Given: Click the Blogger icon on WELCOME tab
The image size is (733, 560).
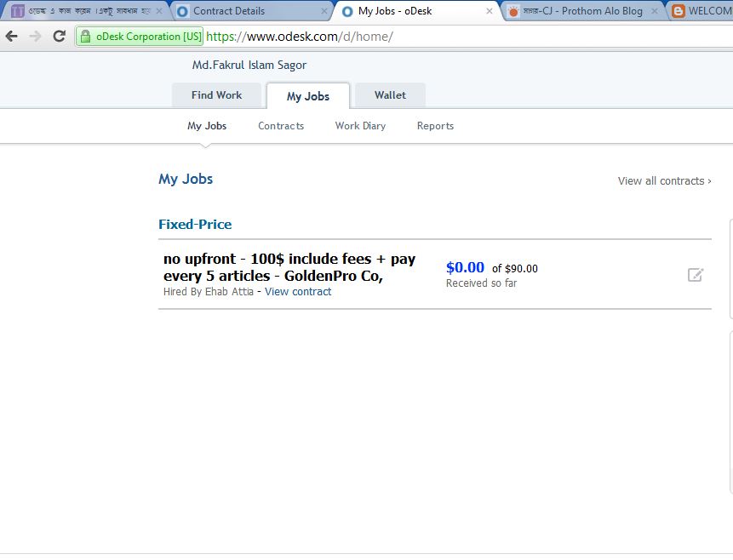Looking at the screenshot, I should (678, 11).
